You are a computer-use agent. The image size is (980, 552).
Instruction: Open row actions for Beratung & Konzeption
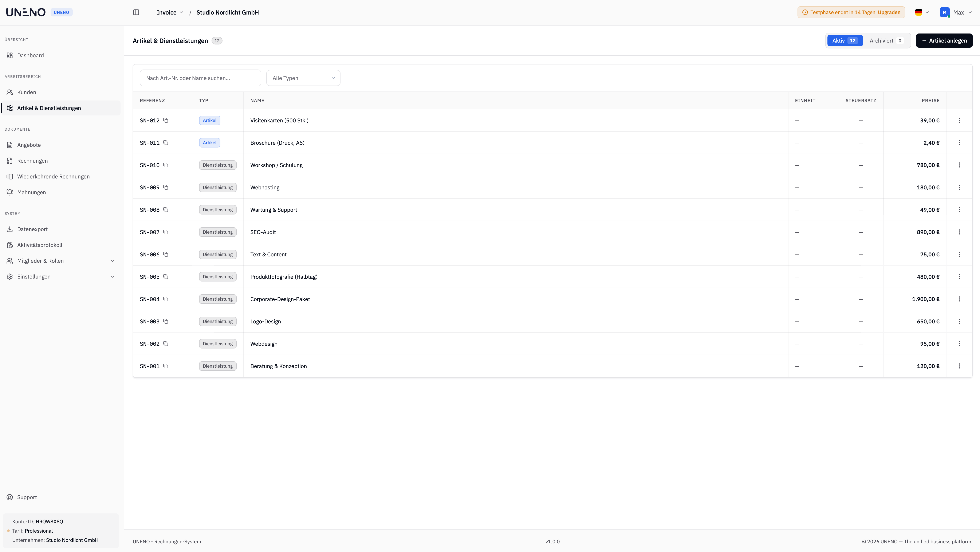[x=960, y=366]
